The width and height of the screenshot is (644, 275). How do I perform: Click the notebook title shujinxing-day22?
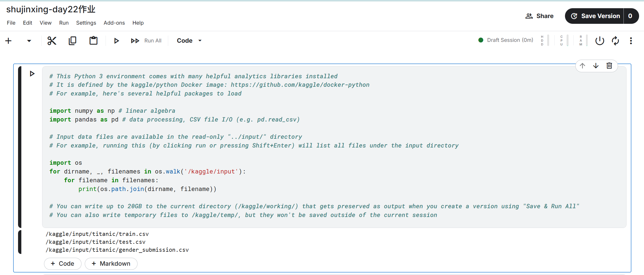51,9
